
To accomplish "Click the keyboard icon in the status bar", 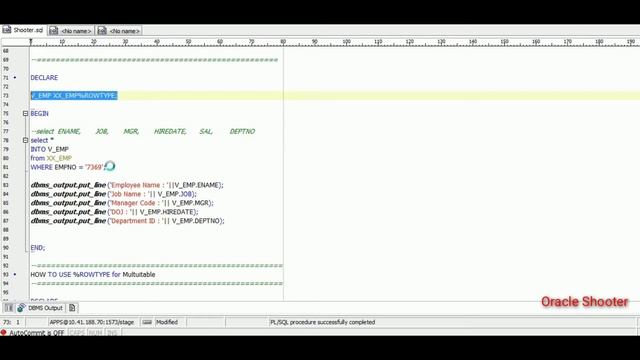I will pos(147,322).
